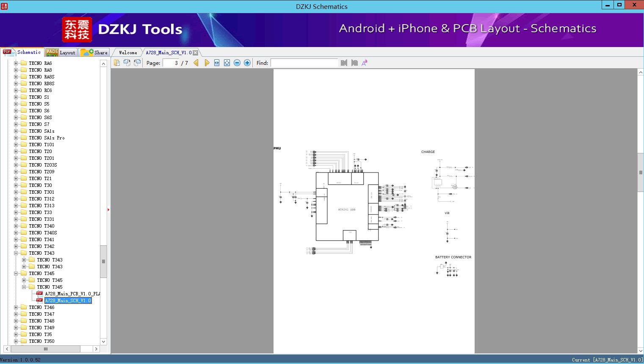Screen dimensions: 644x364
Task: Click tree scroll up arrow
Action: click(103, 64)
